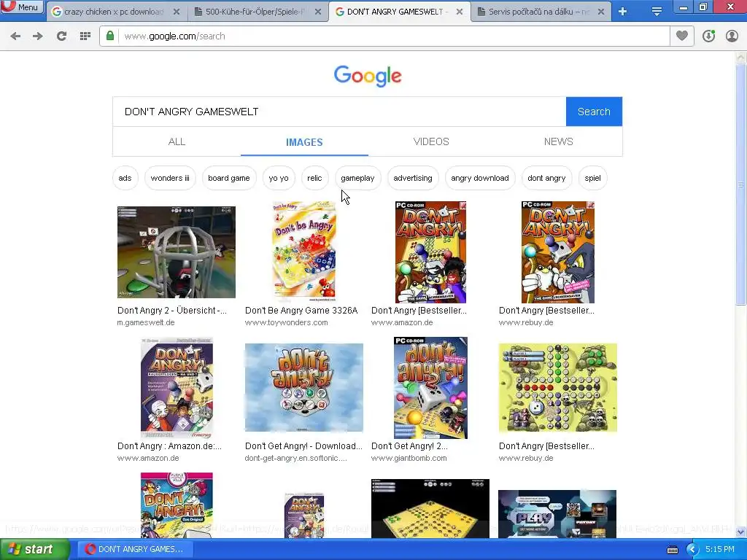Image resolution: width=747 pixels, height=560 pixels.
Task: Close the Servis počítačů na dálku tab
Action: point(601,12)
